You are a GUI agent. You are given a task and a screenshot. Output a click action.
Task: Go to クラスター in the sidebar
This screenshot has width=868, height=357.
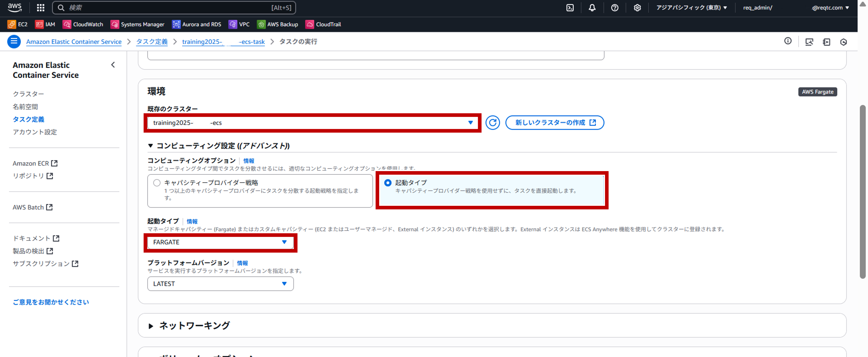28,94
